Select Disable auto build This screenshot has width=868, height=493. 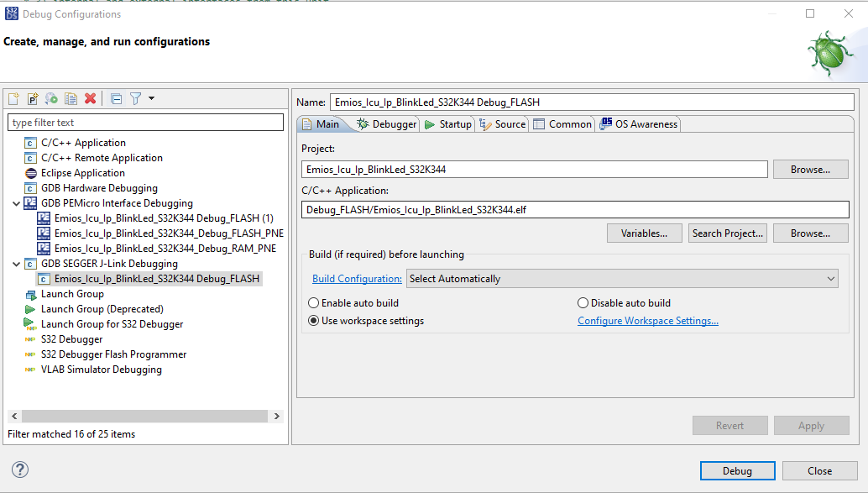pyautogui.click(x=581, y=303)
